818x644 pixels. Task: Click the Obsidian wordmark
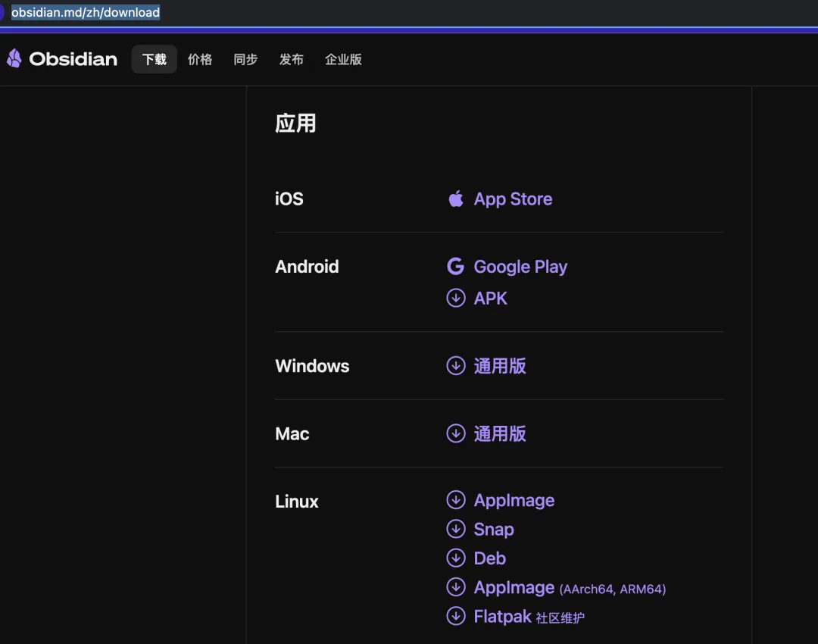(x=73, y=59)
